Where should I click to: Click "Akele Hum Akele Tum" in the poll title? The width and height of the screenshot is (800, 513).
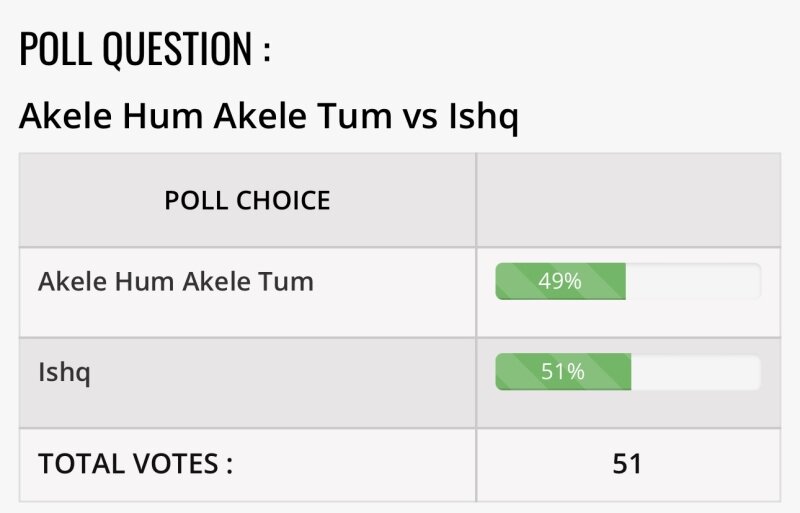tap(206, 117)
